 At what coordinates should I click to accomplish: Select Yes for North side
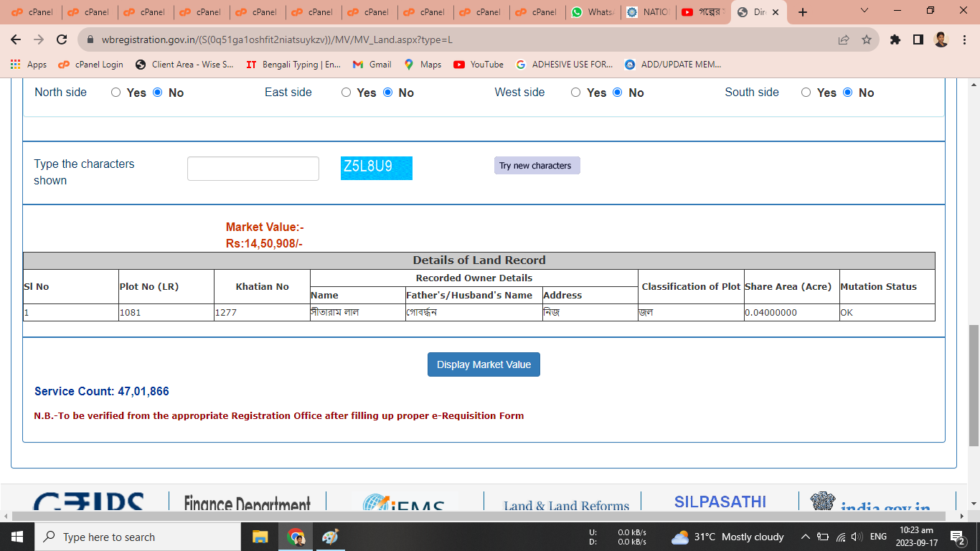[x=116, y=93]
